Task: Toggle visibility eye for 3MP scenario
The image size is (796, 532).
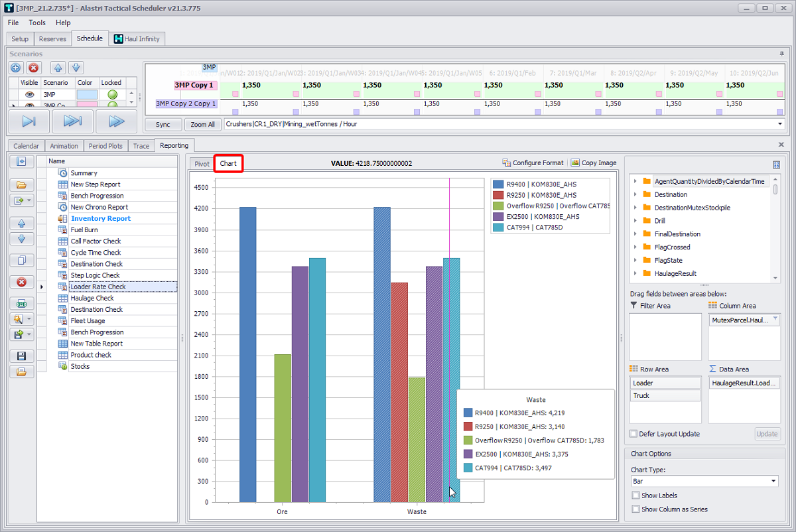Action: click(29, 95)
